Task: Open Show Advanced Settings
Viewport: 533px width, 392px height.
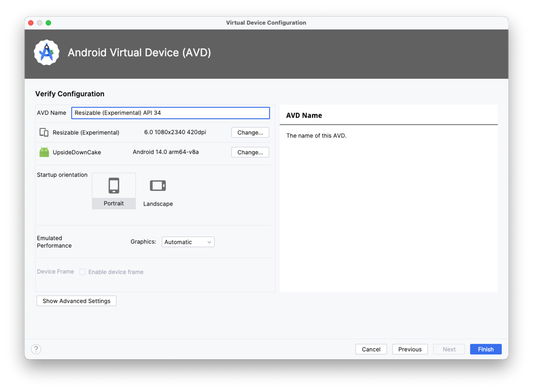Action: tap(76, 300)
